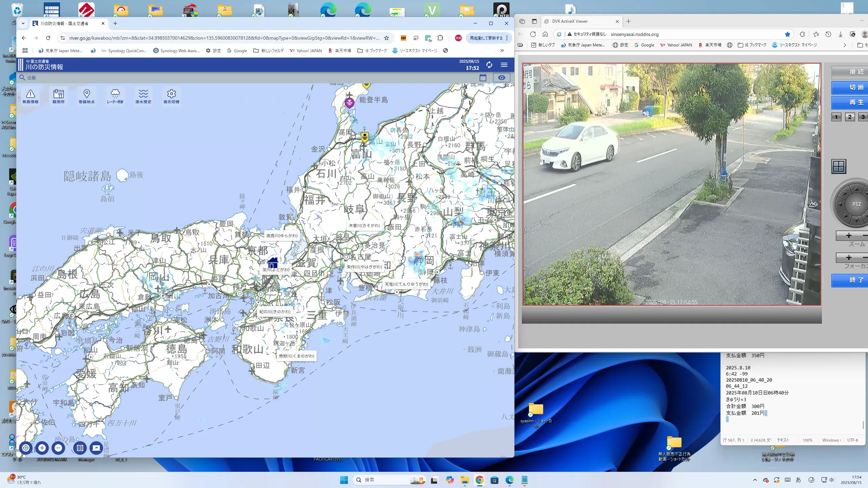Click the 観測所 observation station icon
Image resolution: width=868 pixels, height=488 pixels.
tap(58, 96)
